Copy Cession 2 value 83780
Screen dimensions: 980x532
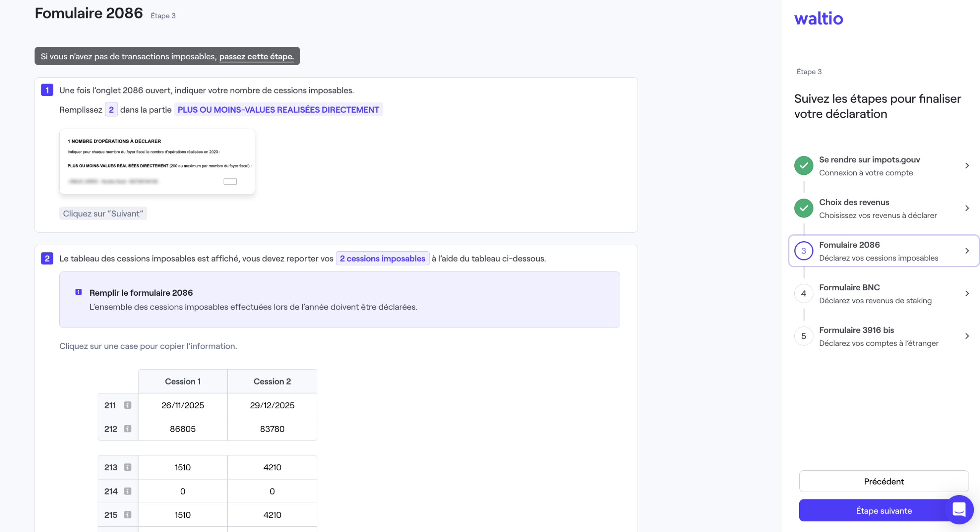pyautogui.click(x=272, y=429)
